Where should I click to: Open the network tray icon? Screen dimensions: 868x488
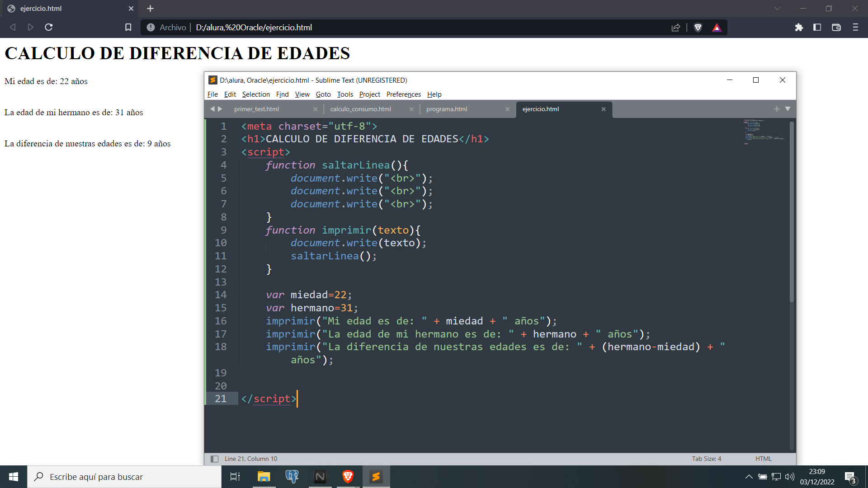[776, 477]
